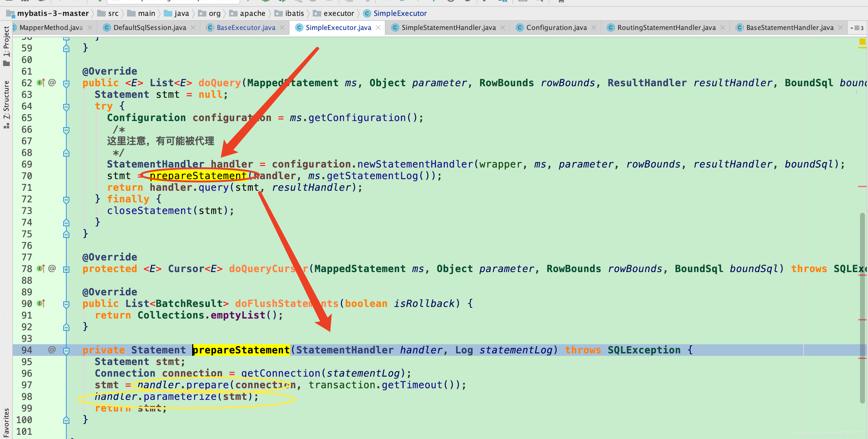The height and width of the screenshot is (439, 868).
Task: Click doQueryCursor method name
Action: pyautogui.click(x=268, y=269)
